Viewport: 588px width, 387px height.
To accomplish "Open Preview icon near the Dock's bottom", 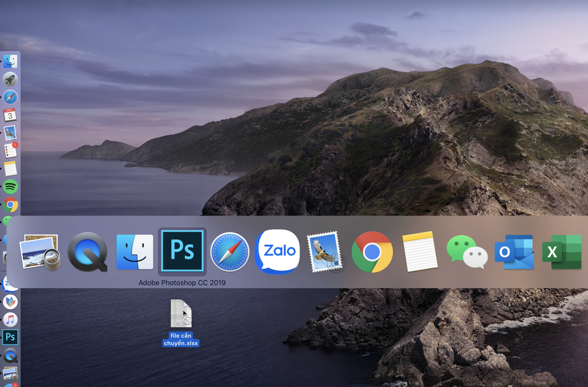I will 10,373.
